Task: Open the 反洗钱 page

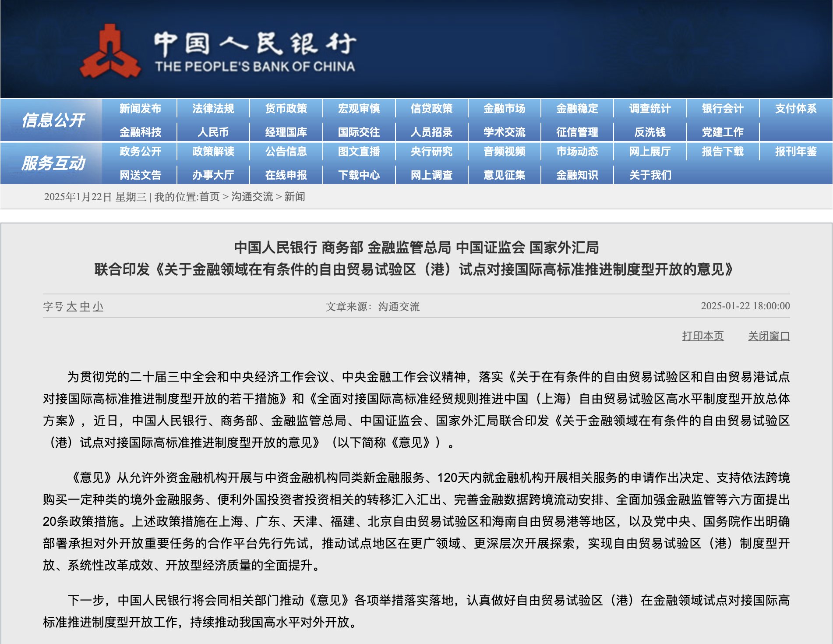Action: [x=649, y=132]
